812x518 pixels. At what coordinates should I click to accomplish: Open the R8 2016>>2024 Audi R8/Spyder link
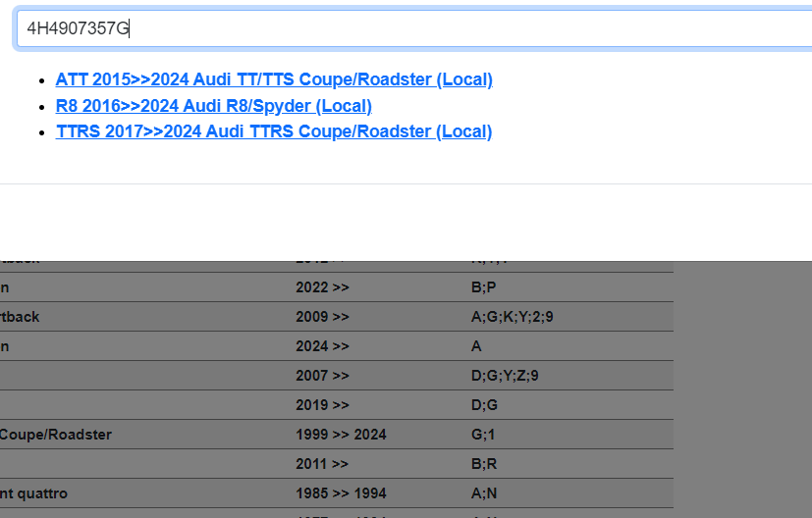213,106
